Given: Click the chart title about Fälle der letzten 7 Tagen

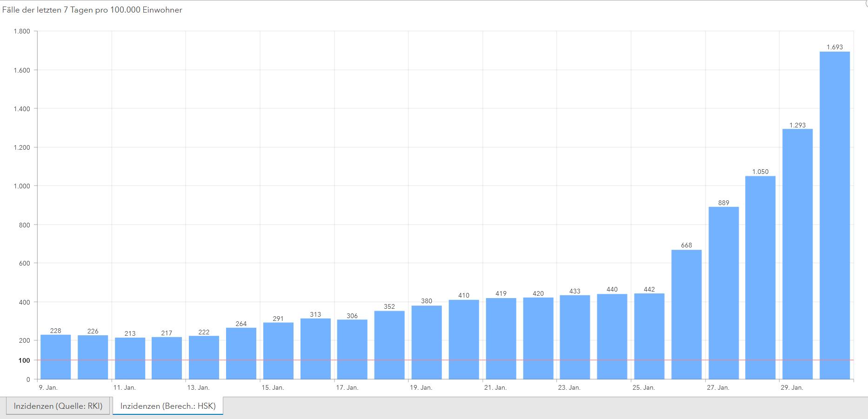Looking at the screenshot, I should 92,10.
